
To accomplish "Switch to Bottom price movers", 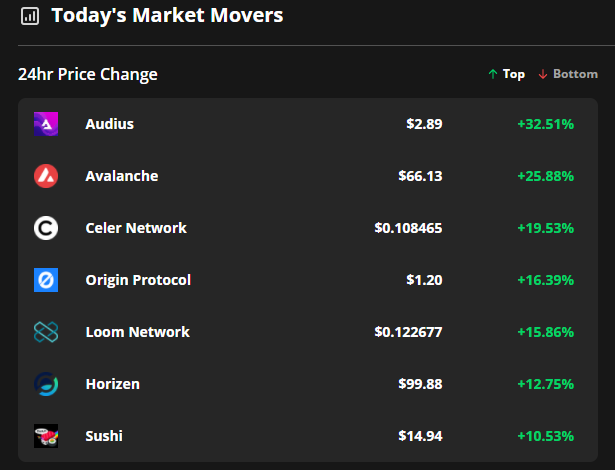I will click(568, 74).
